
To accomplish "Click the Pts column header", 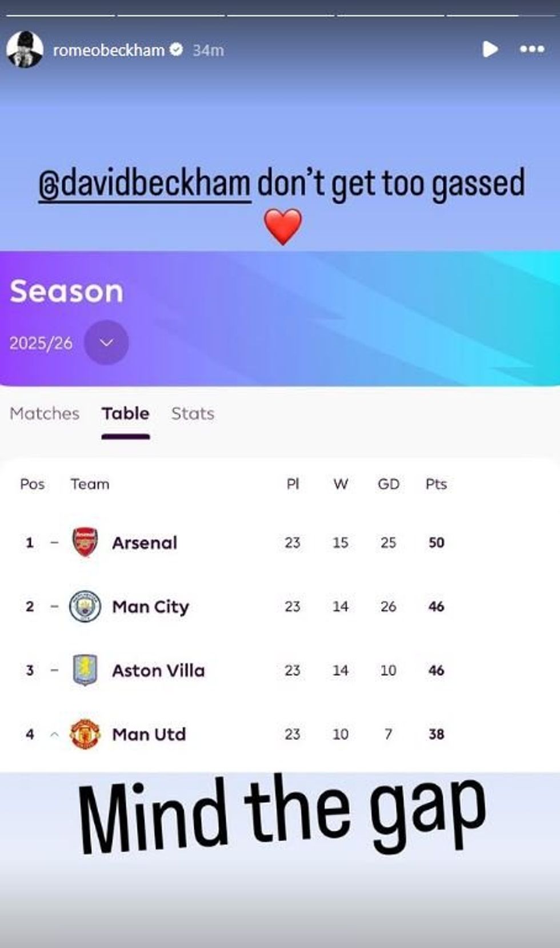I will click(x=436, y=484).
